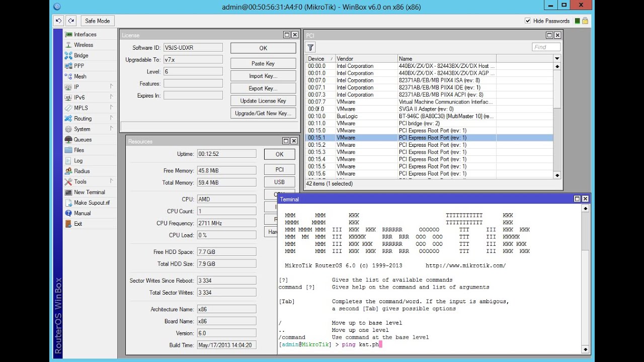Select the Bridge icon in sidebar
Image resolution: width=644 pixels, height=362 pixels.
coord(69,55)
